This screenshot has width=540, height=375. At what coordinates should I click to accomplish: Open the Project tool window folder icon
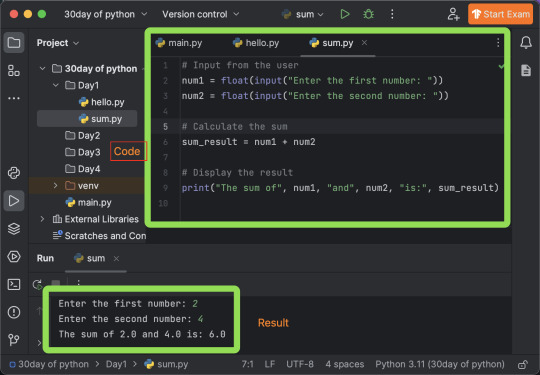click(14, 43)
